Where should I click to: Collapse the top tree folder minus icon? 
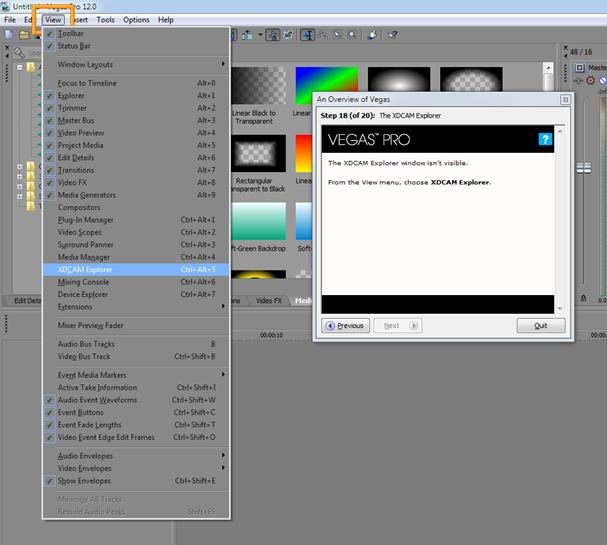(19, 67)
